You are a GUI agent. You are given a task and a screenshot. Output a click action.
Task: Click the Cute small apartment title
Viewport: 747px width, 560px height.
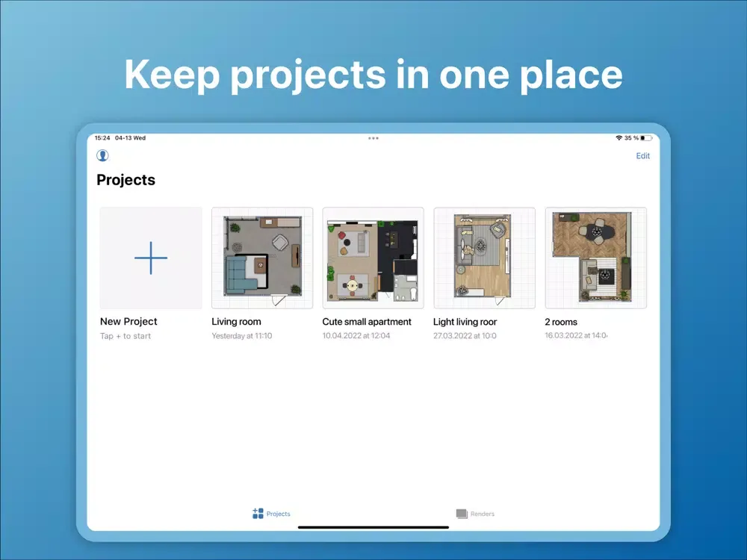pos(367,321)
